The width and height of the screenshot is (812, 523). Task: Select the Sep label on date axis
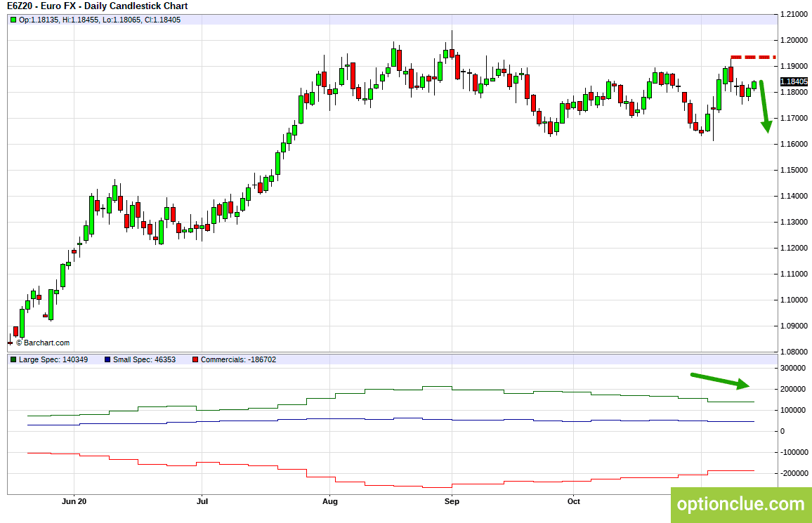click(452, 501)
